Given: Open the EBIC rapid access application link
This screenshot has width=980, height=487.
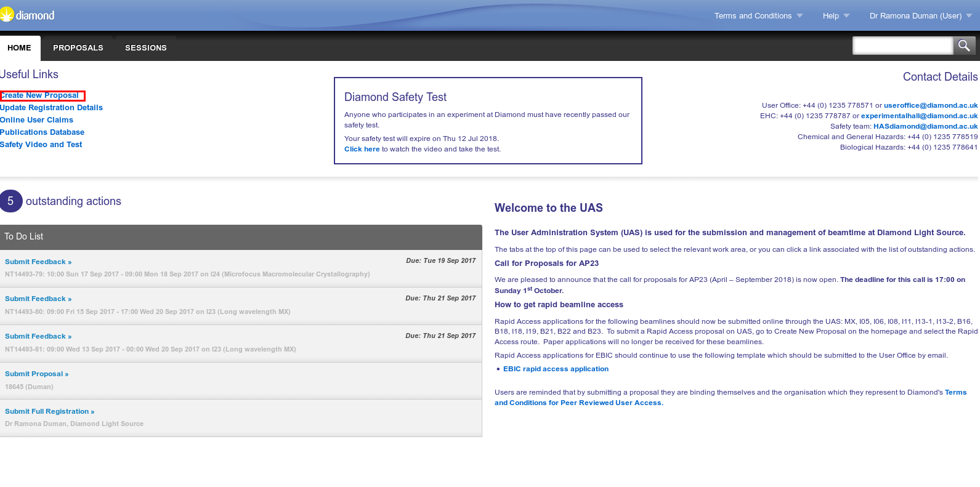Looking at the screenshot, I should 556,369.
